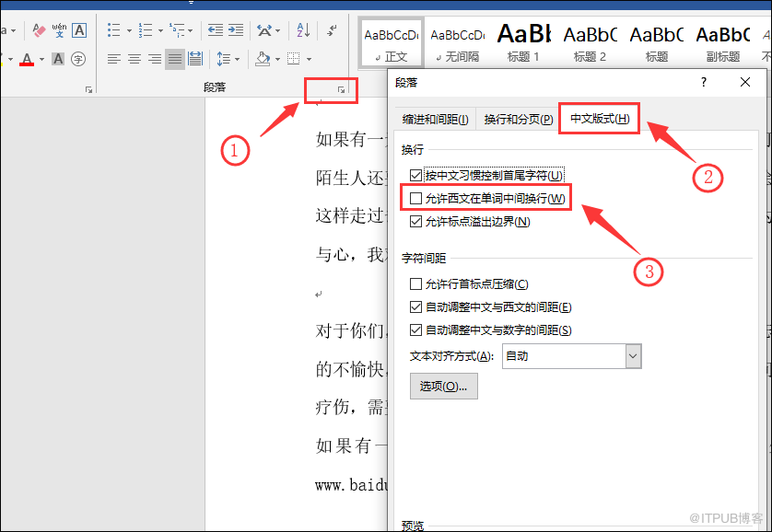This screenshot has height=532, width=772.
Task: Click the document line starting 疗伤
Action: [x=352, y=407]
